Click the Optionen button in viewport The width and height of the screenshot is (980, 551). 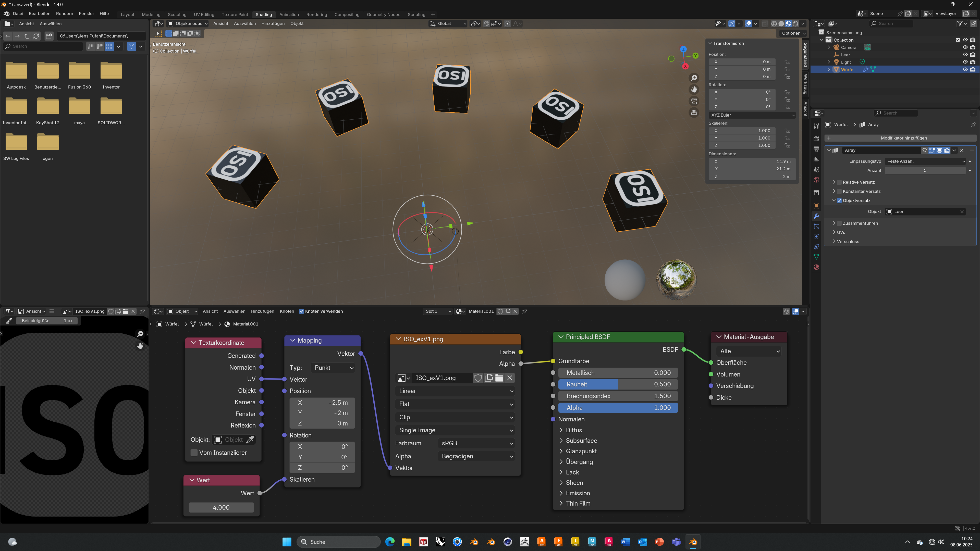793,33
